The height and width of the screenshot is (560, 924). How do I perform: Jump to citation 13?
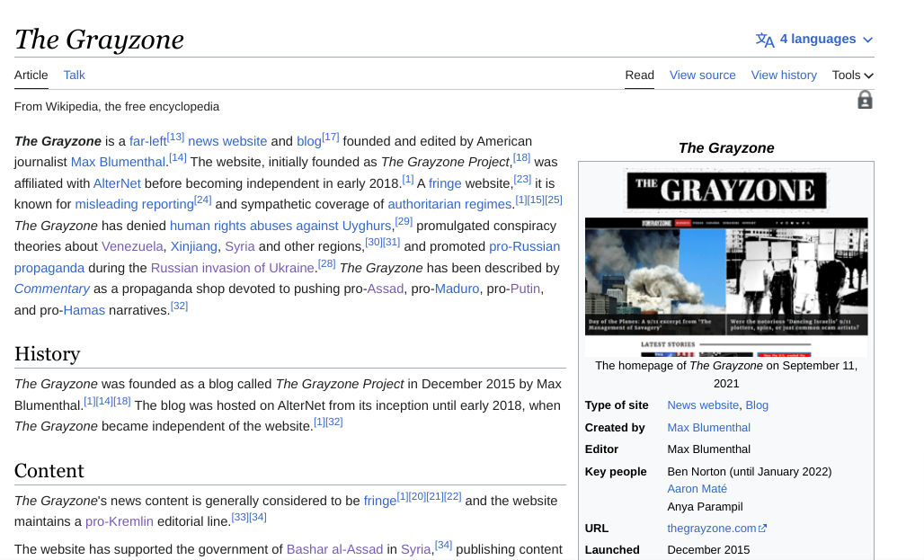(x=175, y=138)
